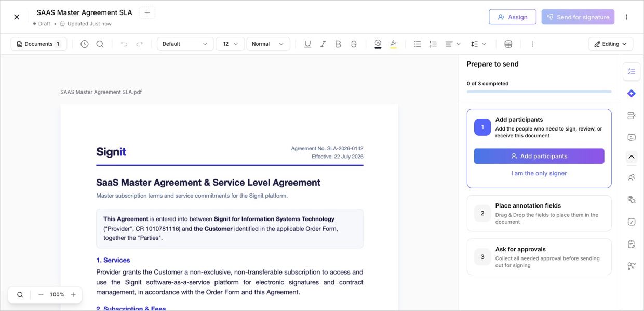Open search in the editor toolbar
Viewport: 644px width, 311px height.
tap(100, 44)
